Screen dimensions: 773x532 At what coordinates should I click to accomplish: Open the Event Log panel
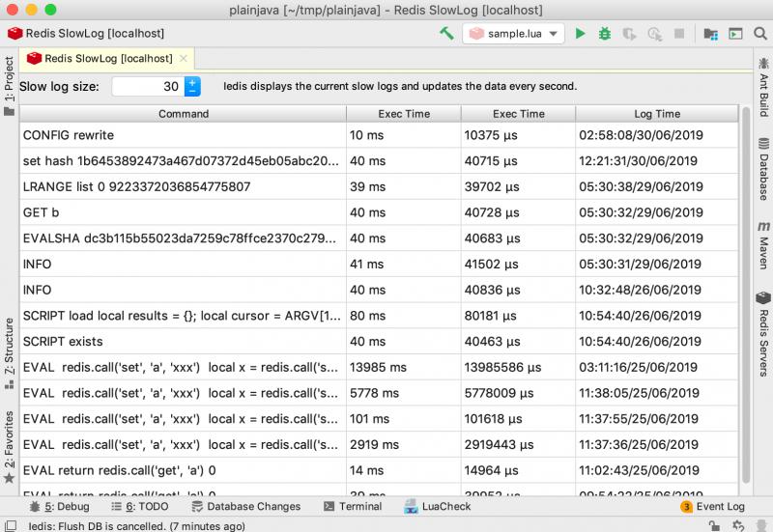[713, 506]
